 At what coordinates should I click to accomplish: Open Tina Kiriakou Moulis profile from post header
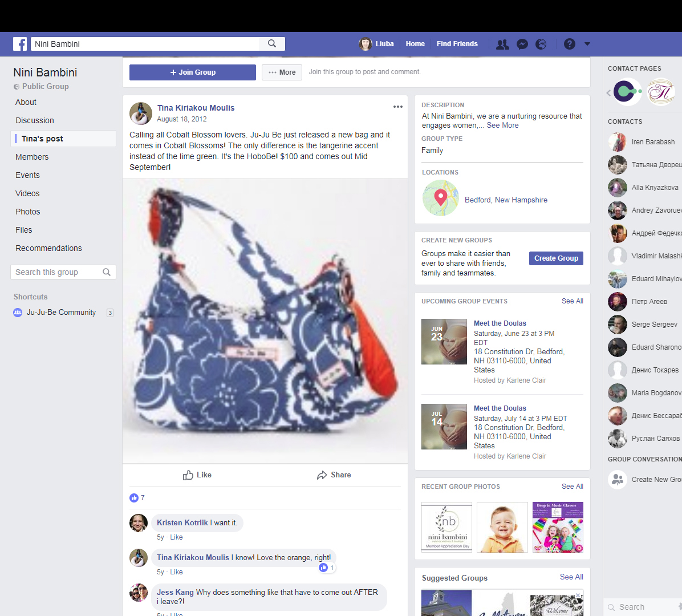click(196, 108)
